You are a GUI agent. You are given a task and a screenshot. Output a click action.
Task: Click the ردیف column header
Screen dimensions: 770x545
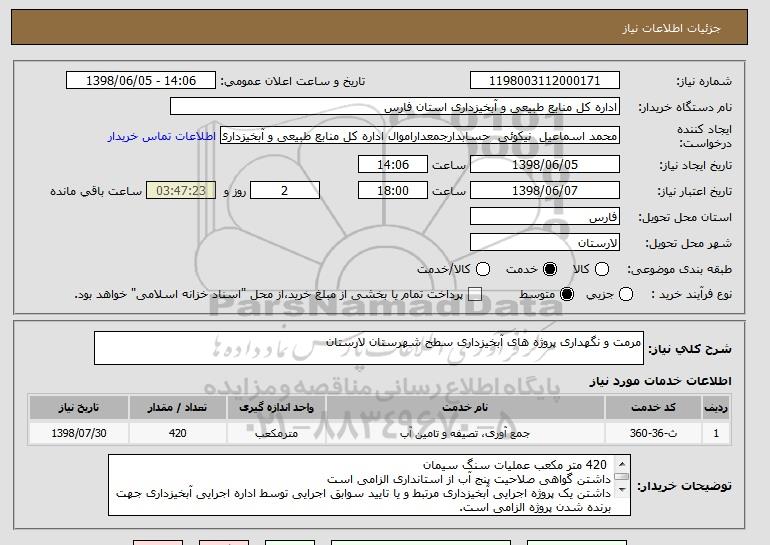[716, 408]
